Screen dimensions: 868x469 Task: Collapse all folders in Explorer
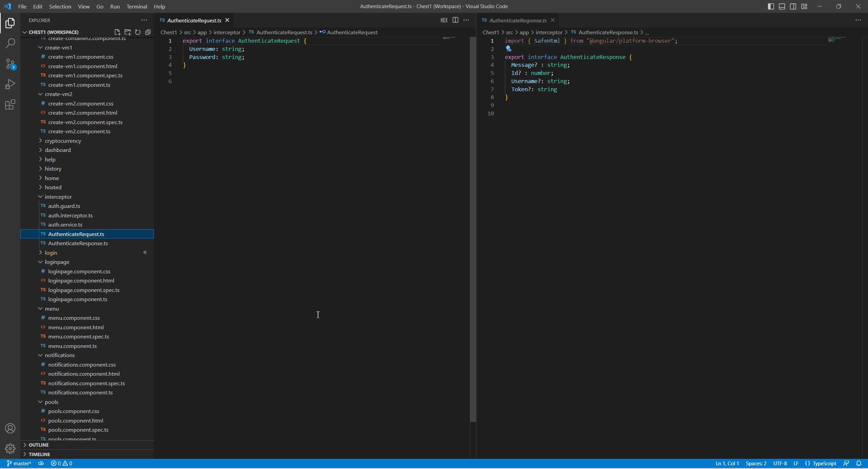pyautogui.click(x=148, y=32)
